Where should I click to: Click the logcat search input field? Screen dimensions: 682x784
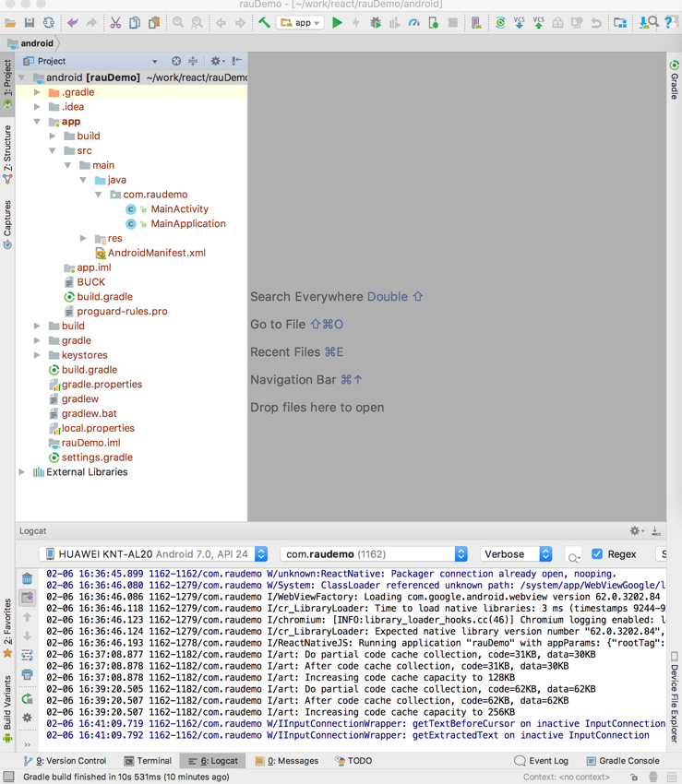(x=573, y=554)
